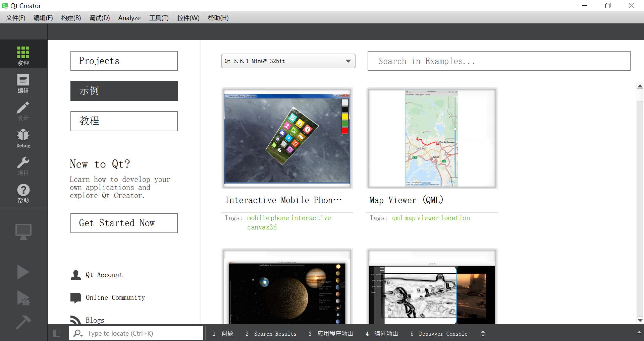Click Get Started Now button
Image resolution: width=644 pixels, height=341 pixels.
pyautogui.click(x=124, y=223)
